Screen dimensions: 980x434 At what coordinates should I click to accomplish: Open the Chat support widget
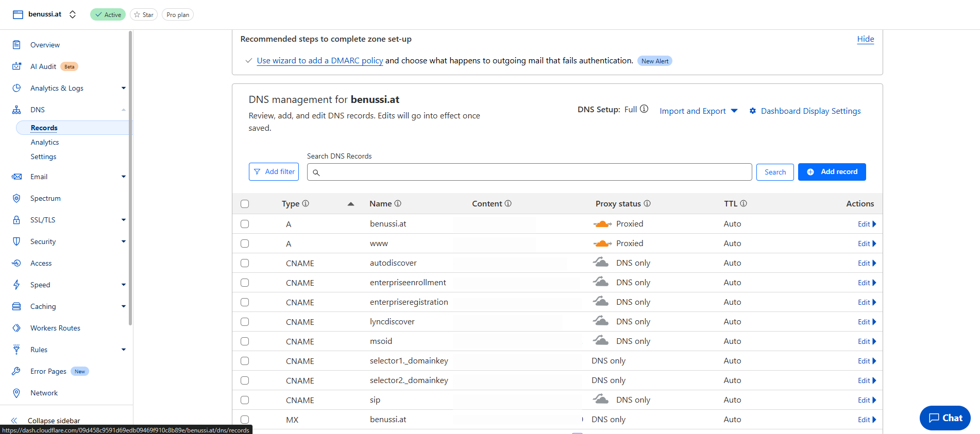[945, 418]
